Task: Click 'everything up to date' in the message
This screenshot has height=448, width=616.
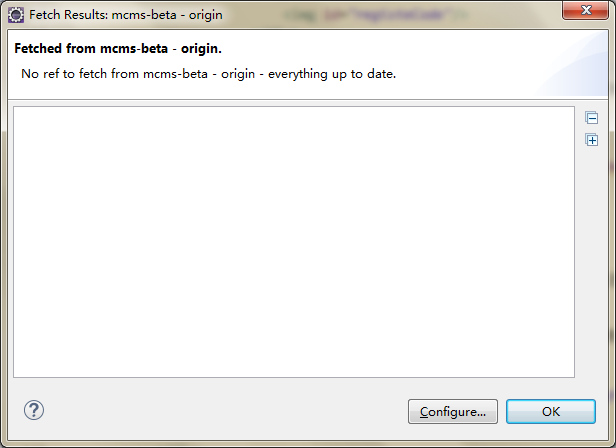Action: [332, 73]
